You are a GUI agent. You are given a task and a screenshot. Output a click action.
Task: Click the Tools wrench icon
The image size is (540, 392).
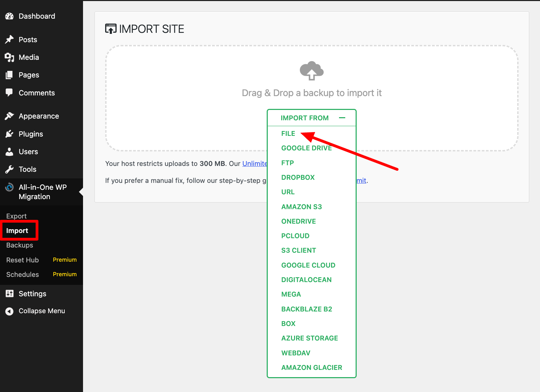9,169
